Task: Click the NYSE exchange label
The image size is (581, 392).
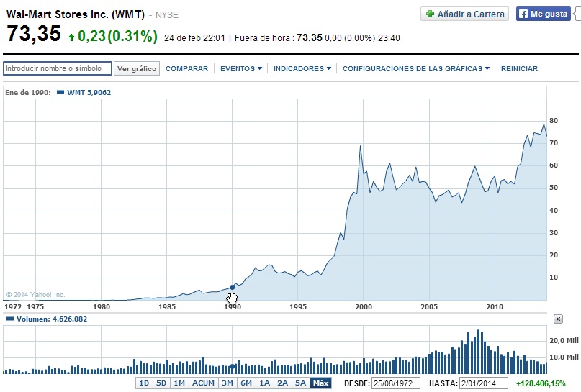Action: click(167, 15)
